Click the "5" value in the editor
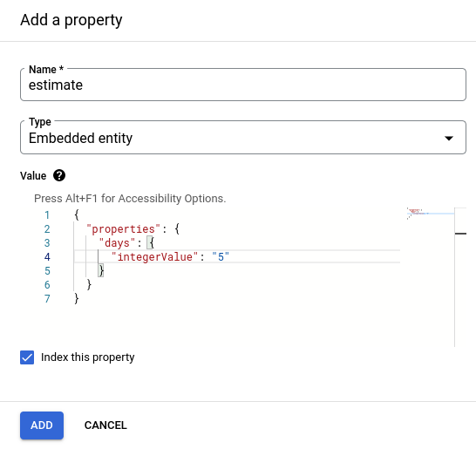Screen dimensions: 476x449 pos(221,257)
